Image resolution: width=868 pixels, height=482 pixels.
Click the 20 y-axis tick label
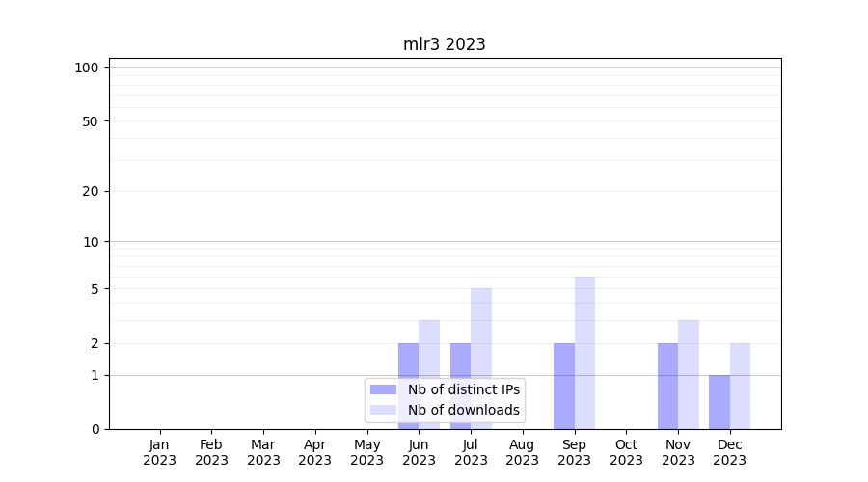(91, 191)
